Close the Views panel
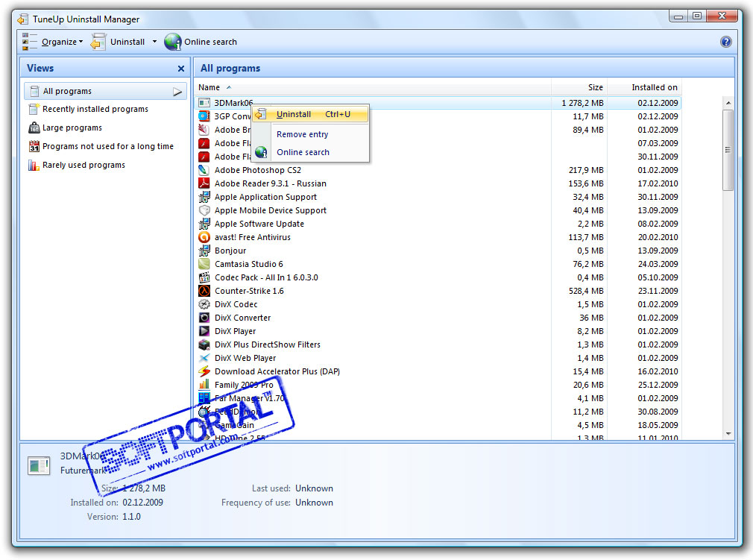Image resolution: width=753 pixels, height=560 pixels. 181,69
